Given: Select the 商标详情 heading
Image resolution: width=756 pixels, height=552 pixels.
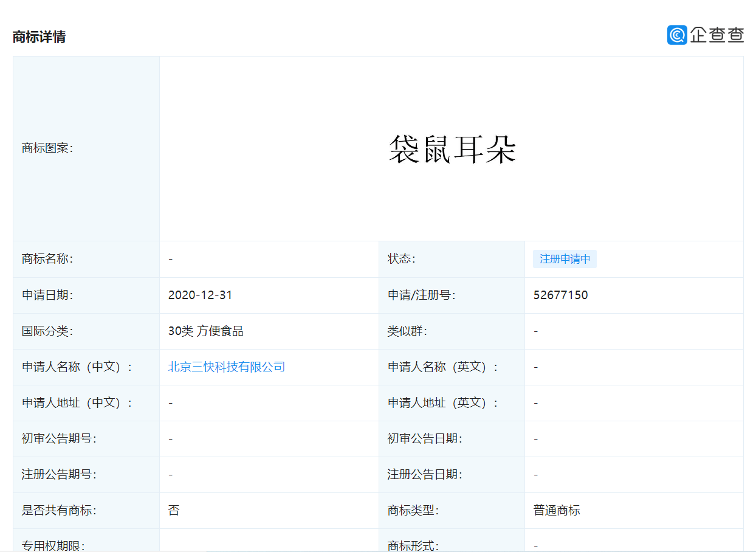Looking at the screenshot, I should (39, 37).
